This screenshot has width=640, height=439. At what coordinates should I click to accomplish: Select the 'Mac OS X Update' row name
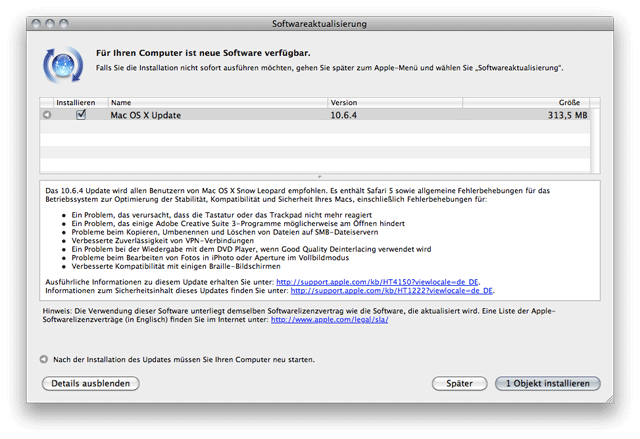pyautogui.click(x=146, y=115)
